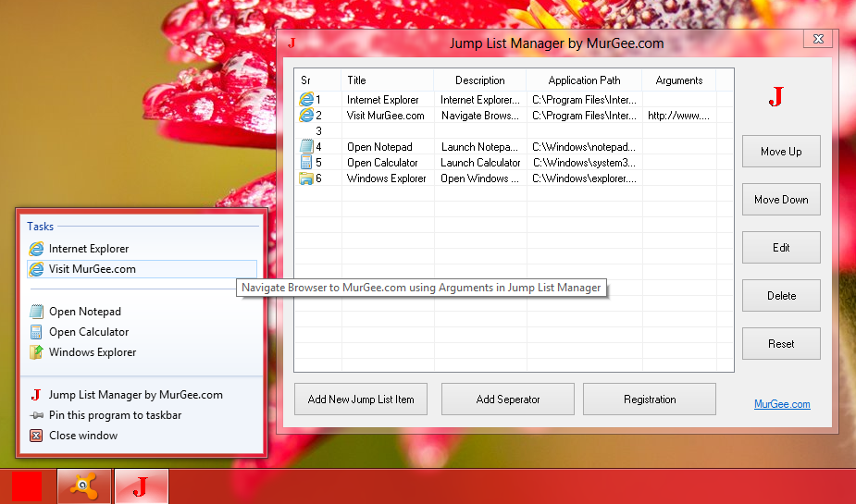This screenshot has height=504, width=856.
Task: Click the Sr column header
Action: coord(318,80)
